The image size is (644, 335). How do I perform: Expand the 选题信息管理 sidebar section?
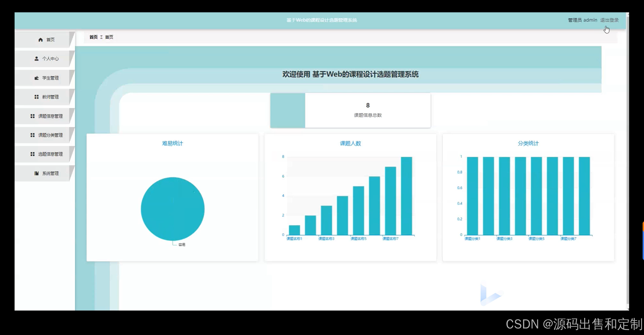click(x=50, y=154)
